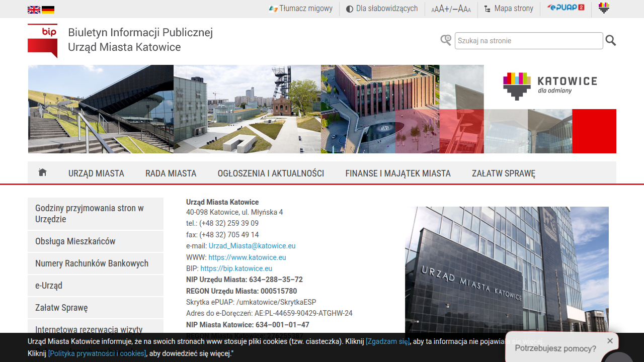Screen dimensions: 644x362
Task: Open Polityka prywatności i cookies link
Action: [x=97, y=353]
